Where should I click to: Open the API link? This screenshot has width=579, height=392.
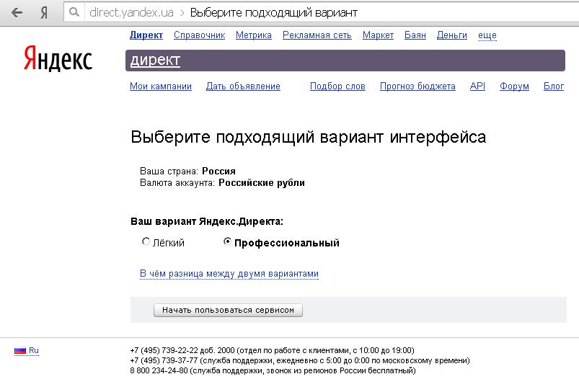coord(477,86)
